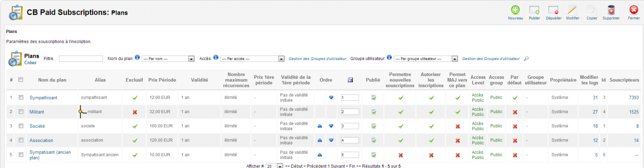
Task: Open the 'Par groupe utilisateur' dropdown
Action: (x=426, y=59)
